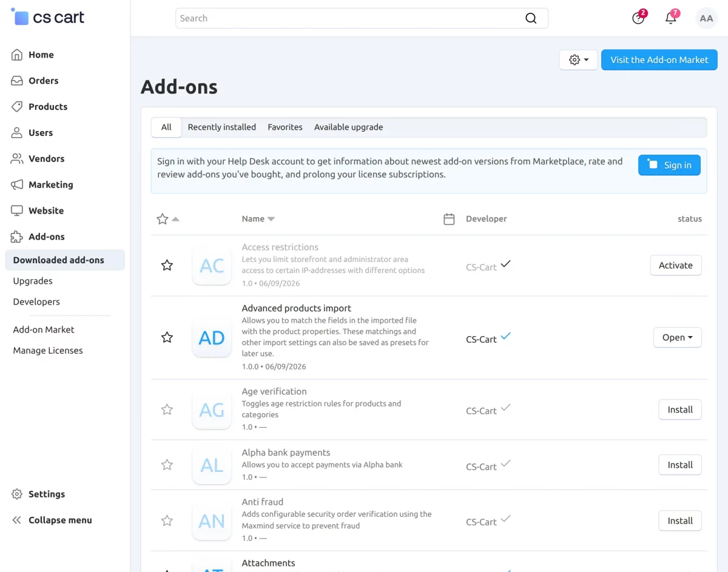Activate the Access restrictions add-on
The image size is (728, 572).
[676, 265]
